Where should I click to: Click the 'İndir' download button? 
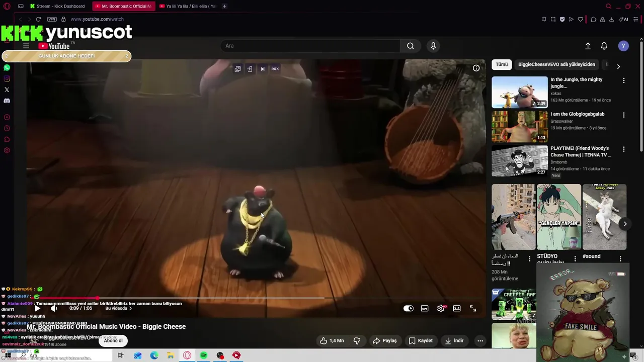454,340
